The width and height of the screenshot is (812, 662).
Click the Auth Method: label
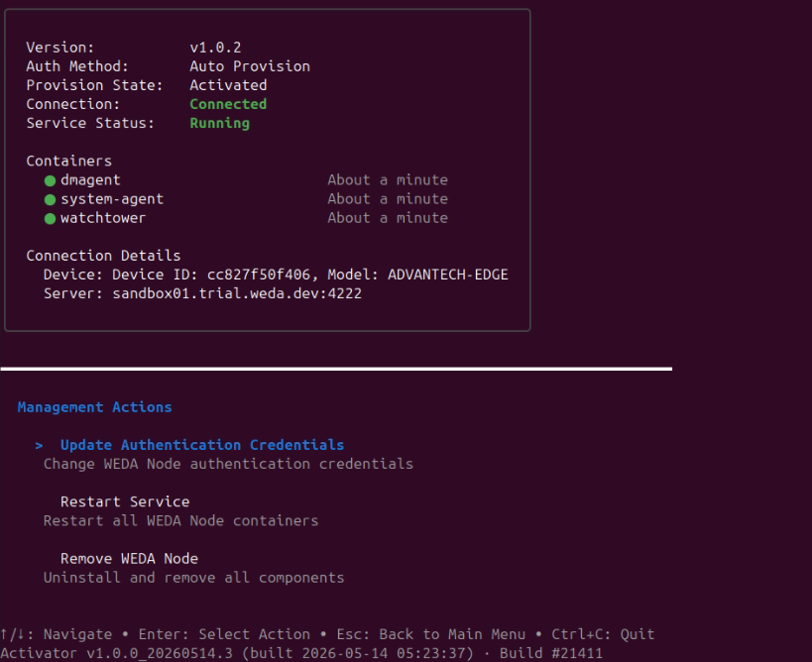[x=77, y=66]
